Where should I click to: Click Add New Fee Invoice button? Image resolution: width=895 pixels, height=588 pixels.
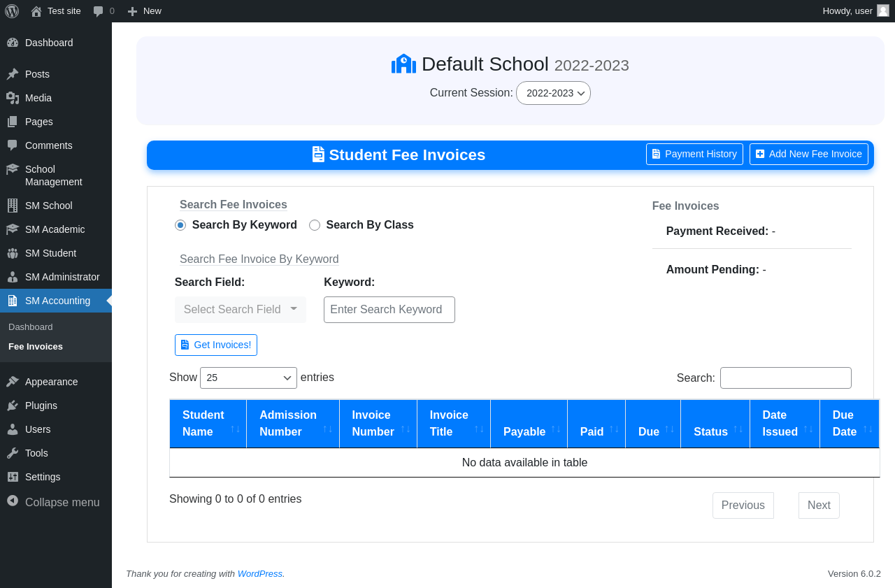[808, 154]
